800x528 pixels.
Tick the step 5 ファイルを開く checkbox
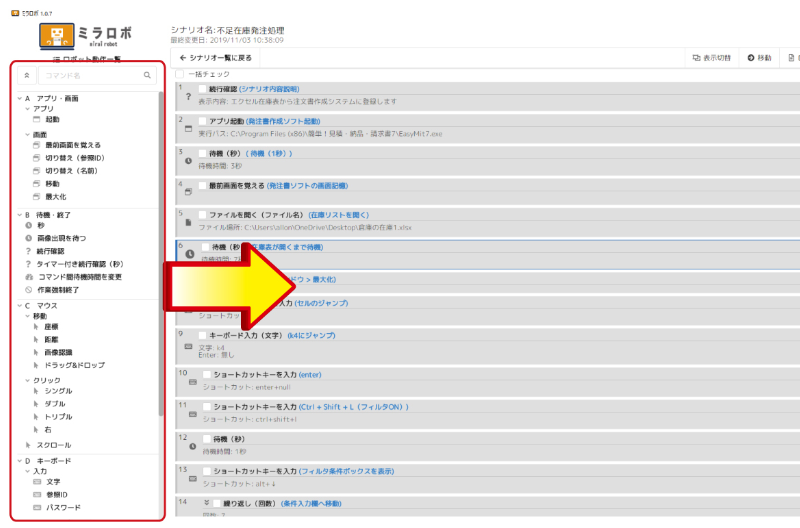click(x=202, y=215)
